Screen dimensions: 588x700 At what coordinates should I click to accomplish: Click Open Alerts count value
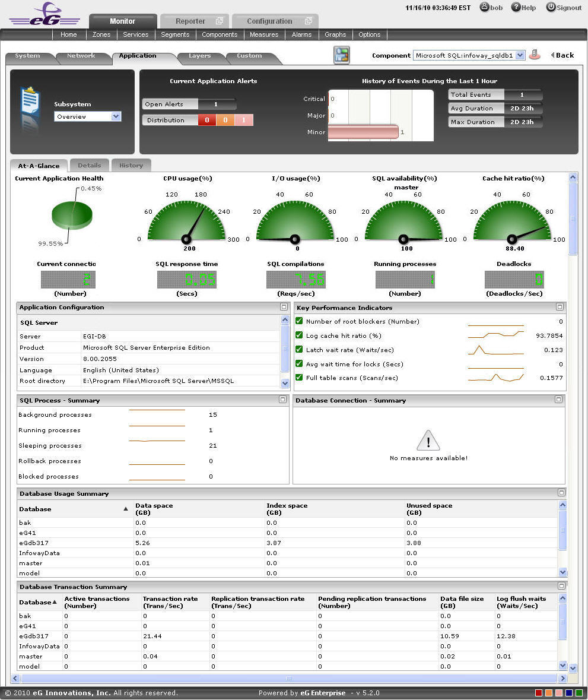[x=216, y=104]
